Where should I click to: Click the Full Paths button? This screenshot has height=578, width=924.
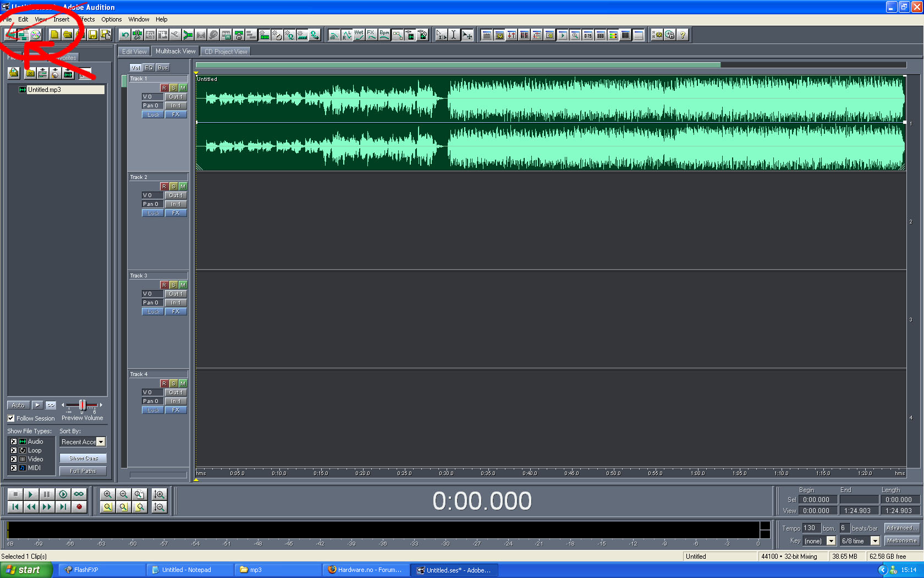click(x=83, y=471)
